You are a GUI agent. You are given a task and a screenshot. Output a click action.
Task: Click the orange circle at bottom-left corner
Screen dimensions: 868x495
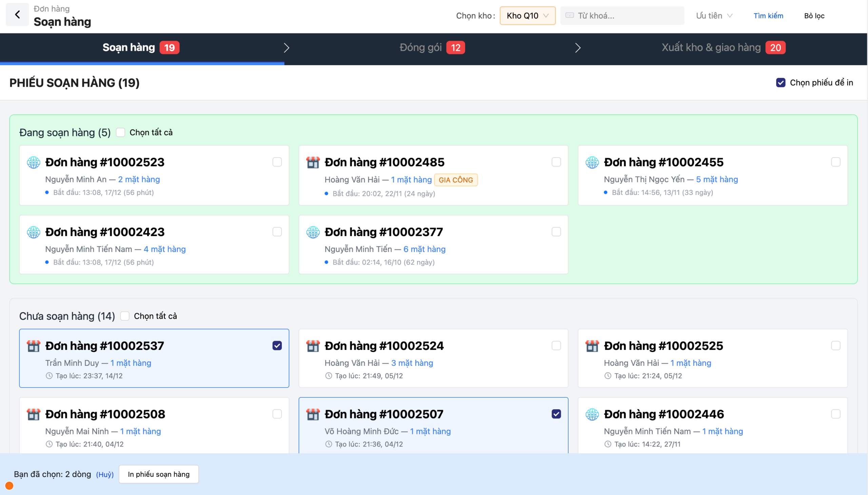9,486
